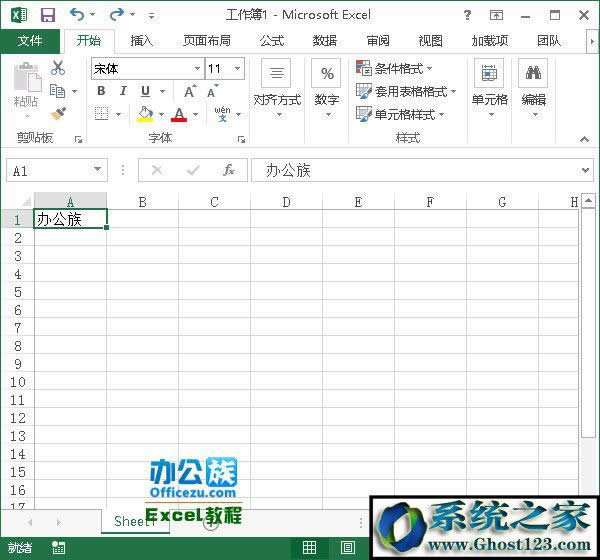Click the Cut scissors icon
The height and width of the screenshot is (560, 600).
pos(58,68)
